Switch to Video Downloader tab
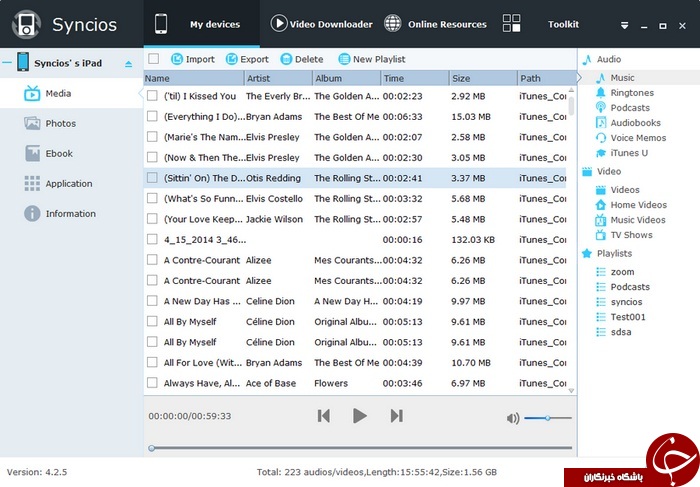The image size is (700, 487). pyautogui.click(x=321, y=24)
